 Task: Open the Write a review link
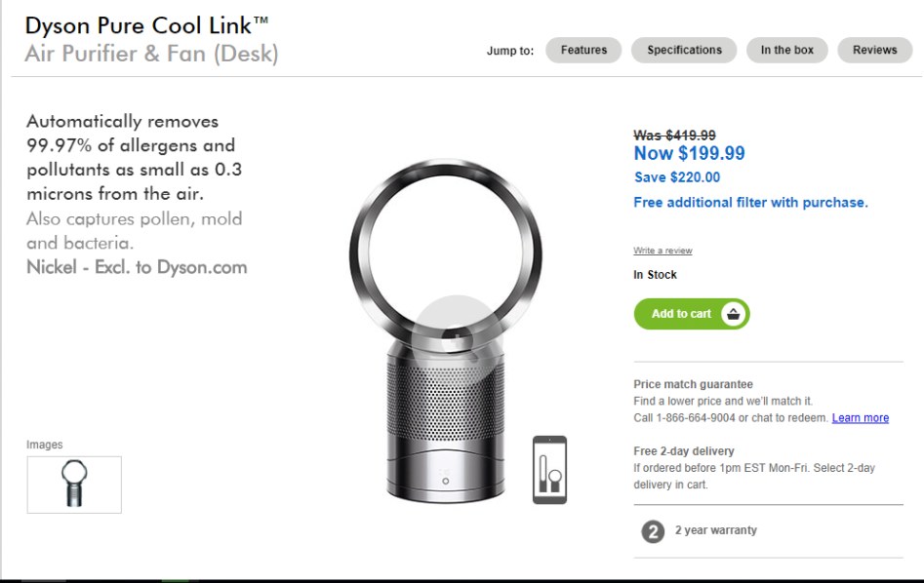pos(663,251)
